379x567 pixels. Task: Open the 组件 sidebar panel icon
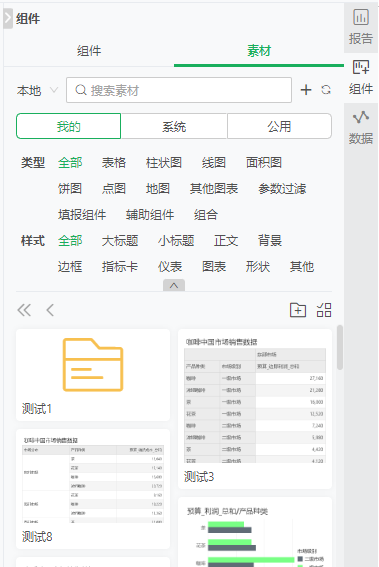(361, 67)
